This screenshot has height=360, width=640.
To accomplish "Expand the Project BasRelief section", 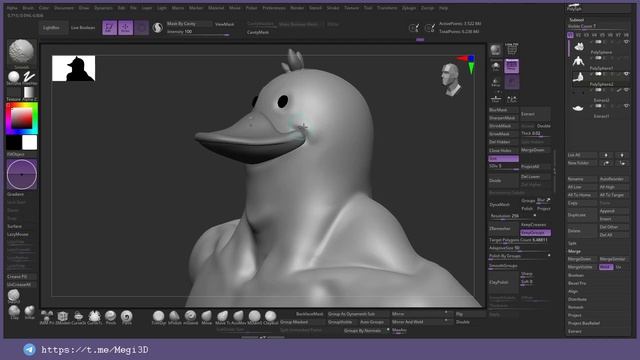I will coord(584,323).
